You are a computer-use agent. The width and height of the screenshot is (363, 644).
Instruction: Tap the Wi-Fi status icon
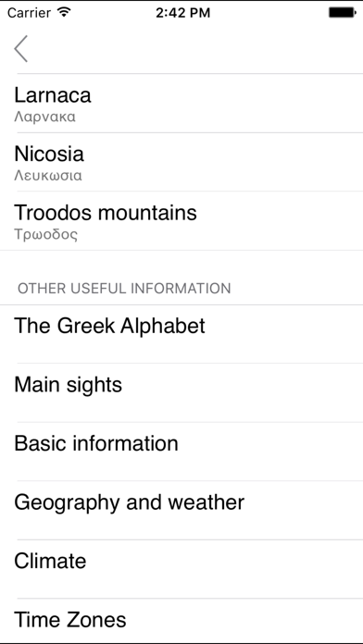64,12
